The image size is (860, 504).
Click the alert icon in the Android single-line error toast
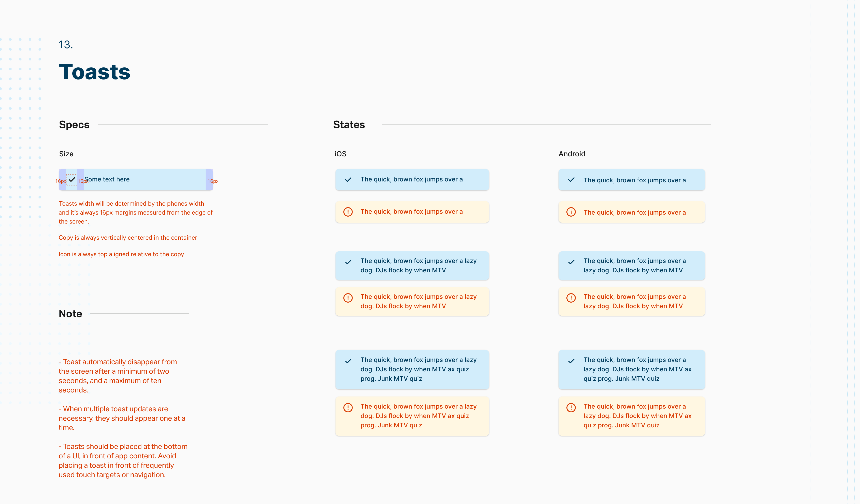tap(571, 212)
